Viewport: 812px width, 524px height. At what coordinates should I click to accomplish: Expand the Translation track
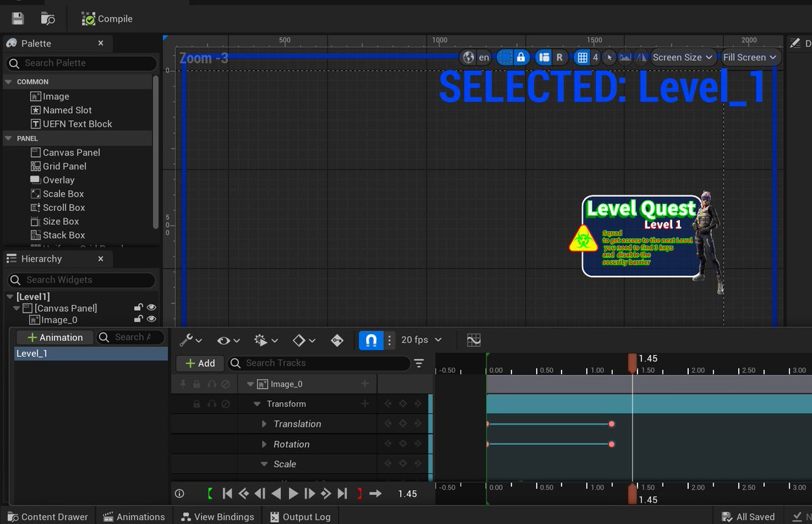click(265, 424)
